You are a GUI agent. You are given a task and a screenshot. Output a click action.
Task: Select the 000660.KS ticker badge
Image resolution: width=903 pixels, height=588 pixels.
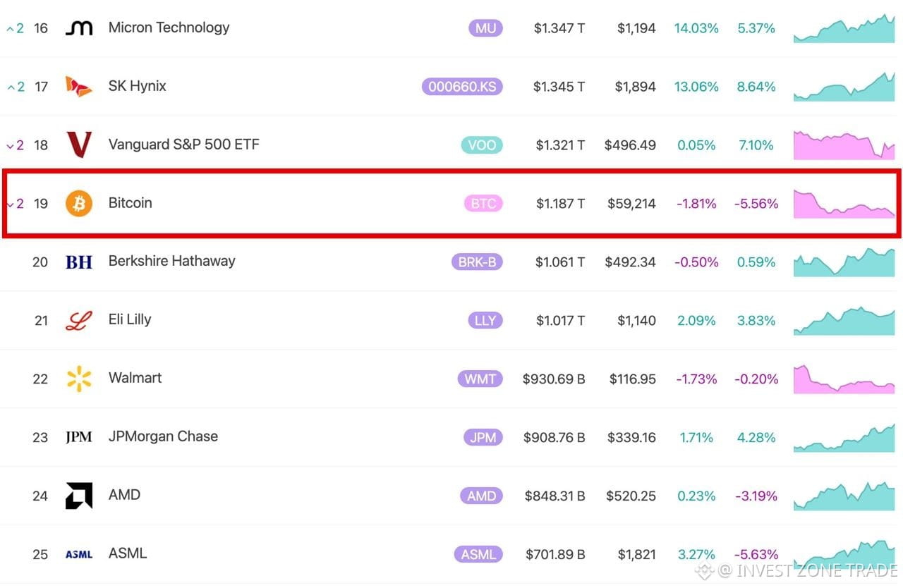(x=462, y=87)
